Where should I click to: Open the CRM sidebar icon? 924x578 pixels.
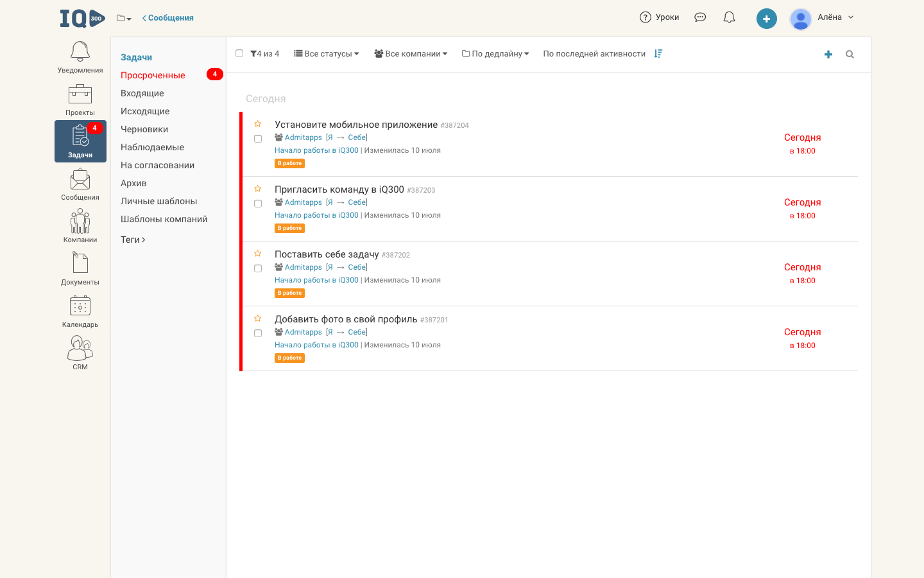(80, 354)
